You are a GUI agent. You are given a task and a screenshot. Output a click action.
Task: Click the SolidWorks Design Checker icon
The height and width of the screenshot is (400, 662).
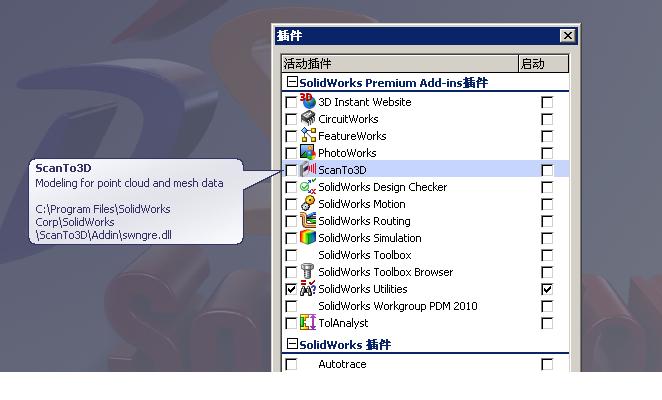308,186
